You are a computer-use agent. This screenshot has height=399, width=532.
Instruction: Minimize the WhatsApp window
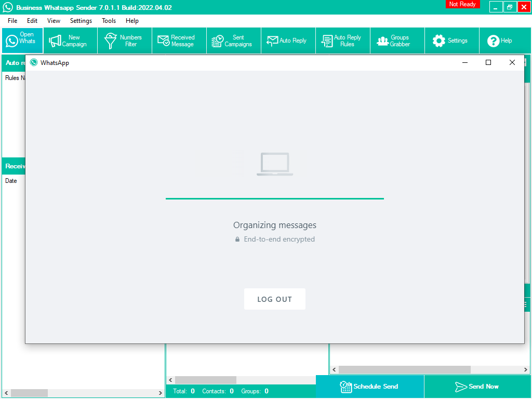[x=465, y=62]
